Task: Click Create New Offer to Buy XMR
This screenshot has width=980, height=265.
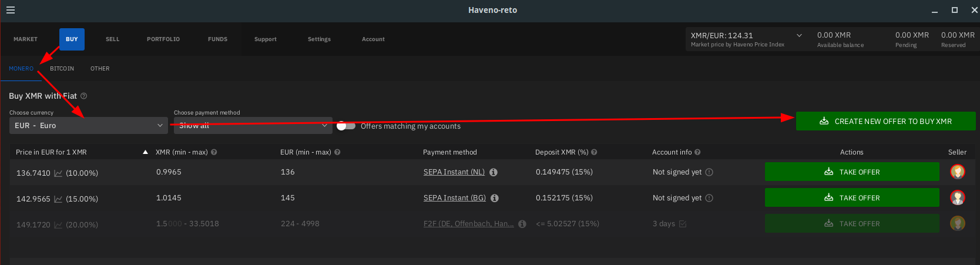Action: point(885,121)
